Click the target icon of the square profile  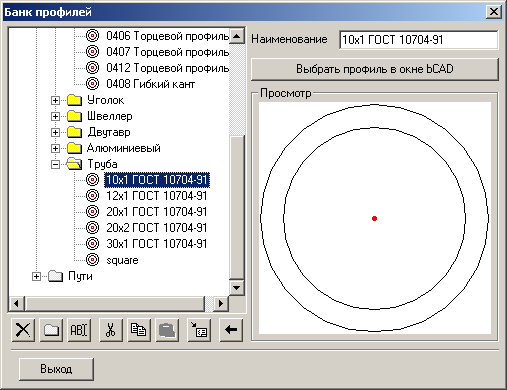[x=92, y=260]
